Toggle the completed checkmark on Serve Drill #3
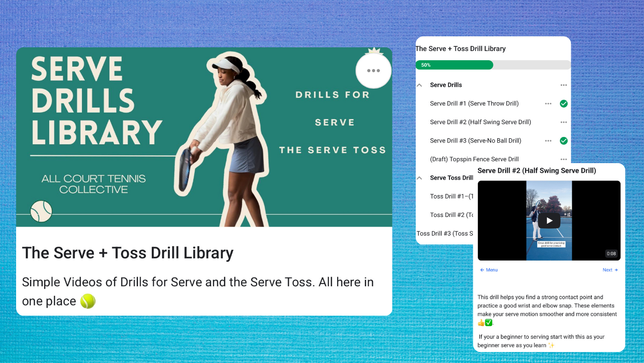 [563, 141]
